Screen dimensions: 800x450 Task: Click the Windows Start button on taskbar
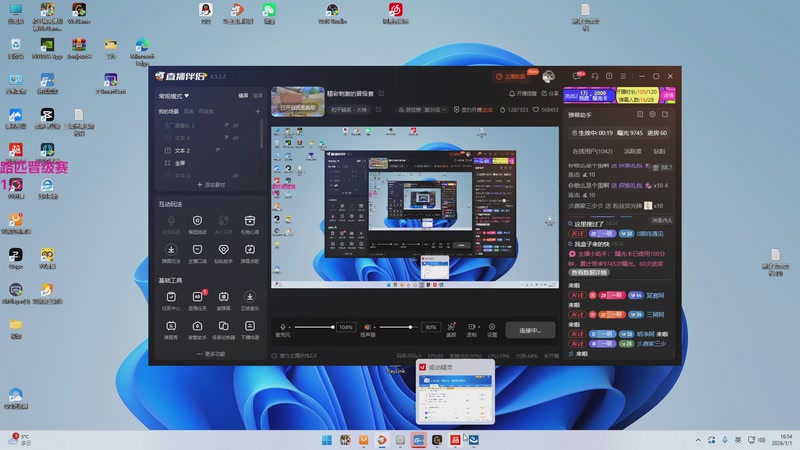tap(327, 440)
